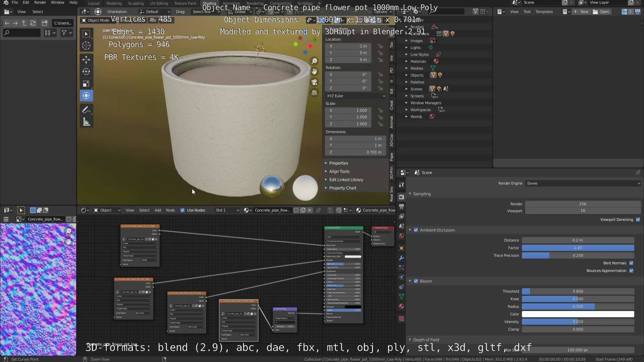Open the Object Data green triangle tab

pos(401,297)
